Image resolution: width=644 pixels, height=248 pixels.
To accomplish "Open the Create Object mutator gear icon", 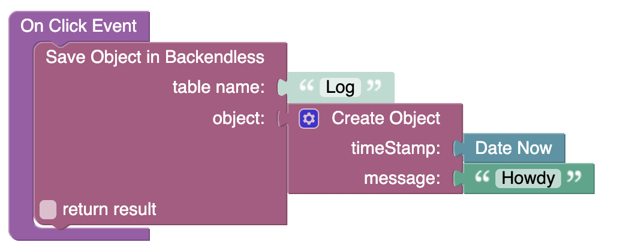I will click(308, 119).
